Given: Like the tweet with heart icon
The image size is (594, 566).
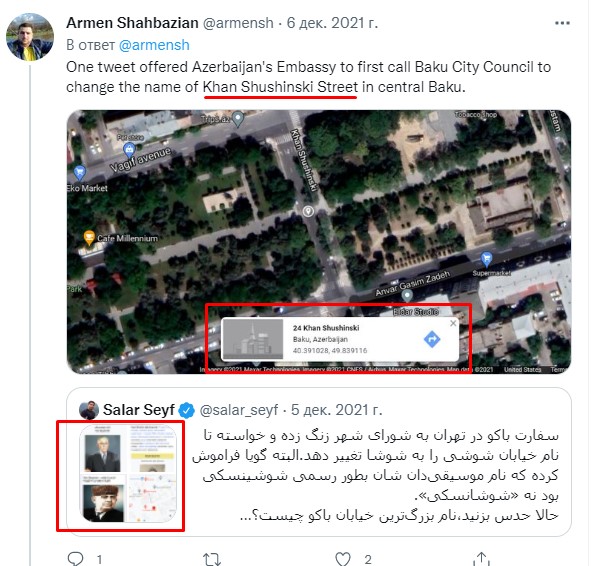Looking at the screenshot, I should point(343,559).
